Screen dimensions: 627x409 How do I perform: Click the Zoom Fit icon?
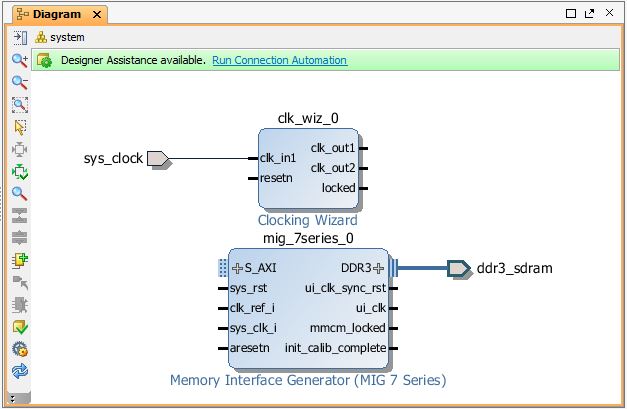coord(20,105)
